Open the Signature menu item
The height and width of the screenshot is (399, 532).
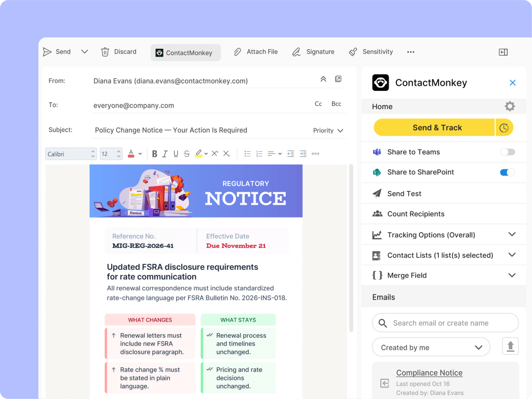(313, 52)
